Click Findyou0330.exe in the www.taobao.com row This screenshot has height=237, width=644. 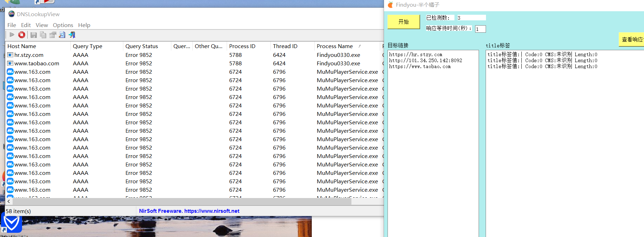point(338,64)
